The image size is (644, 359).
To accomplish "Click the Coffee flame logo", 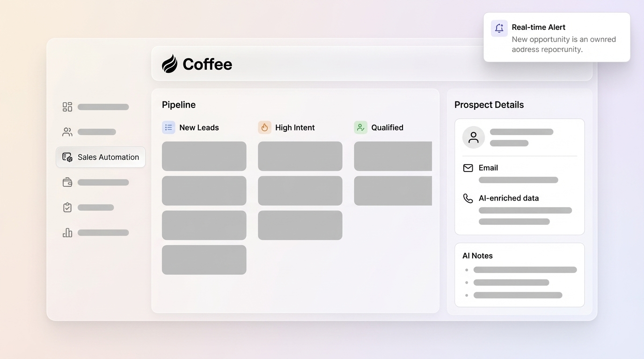I will click(170, 64).
